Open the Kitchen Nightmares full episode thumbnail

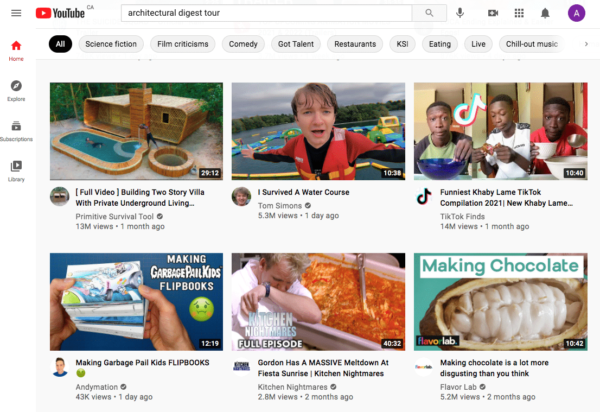point(318,302)
